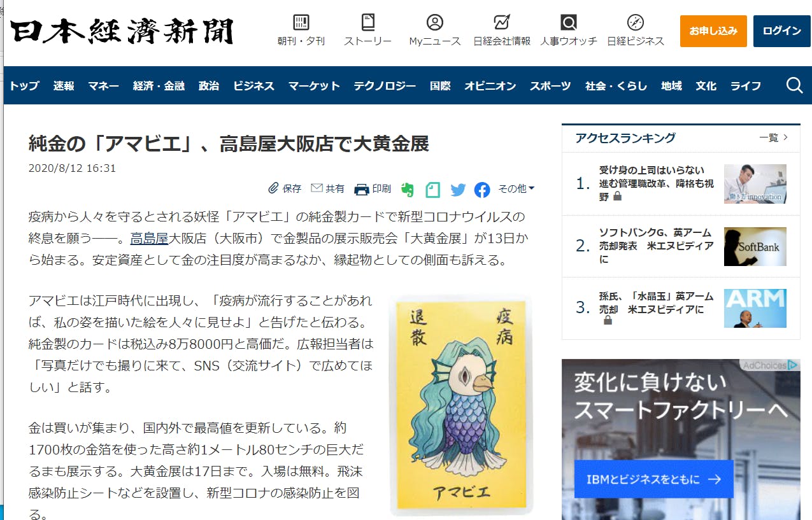
Task: Click the ログイン button
Action: point(782,31)
